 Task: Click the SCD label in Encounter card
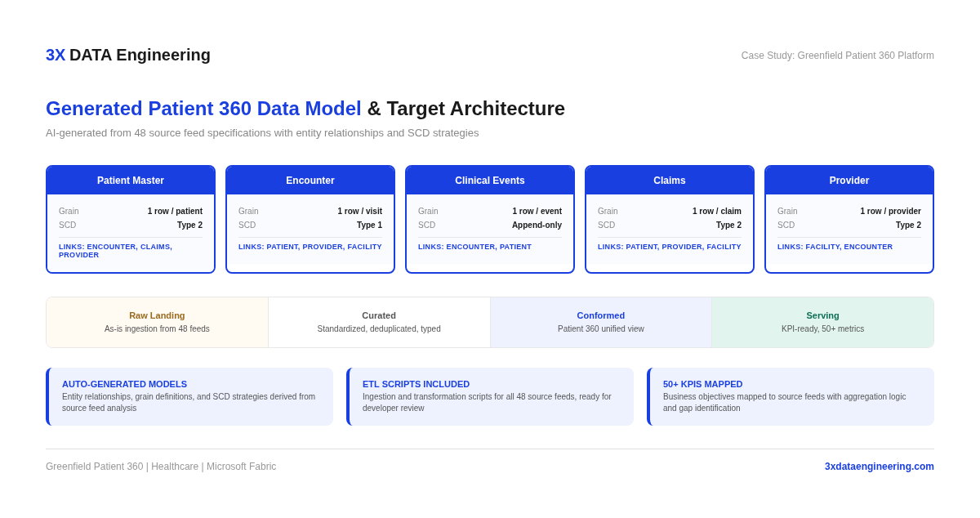tap(247, 226)
